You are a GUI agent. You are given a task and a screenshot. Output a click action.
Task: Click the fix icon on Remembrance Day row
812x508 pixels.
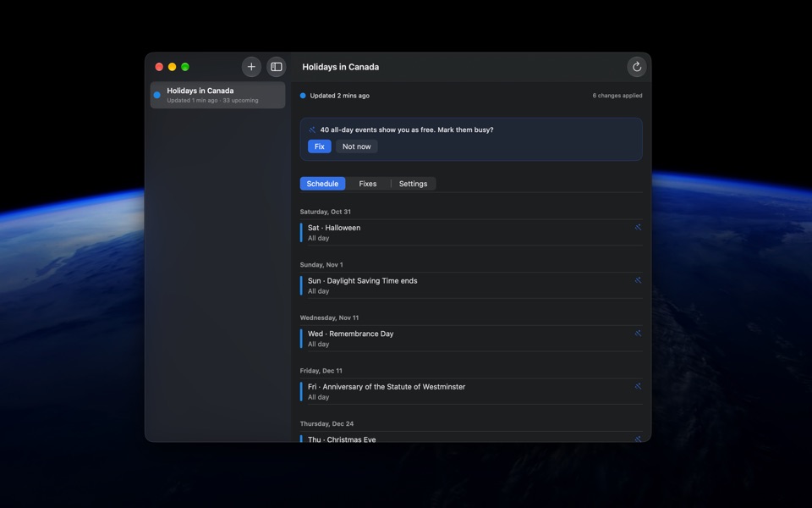[x=638, y=334]
